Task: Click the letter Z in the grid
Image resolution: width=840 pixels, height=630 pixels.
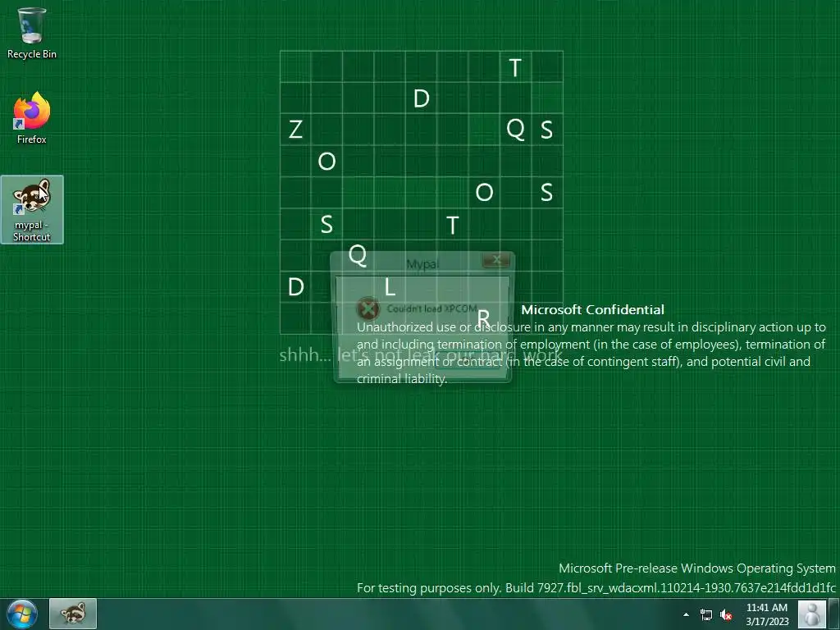Action: click(x=295, y=130)
